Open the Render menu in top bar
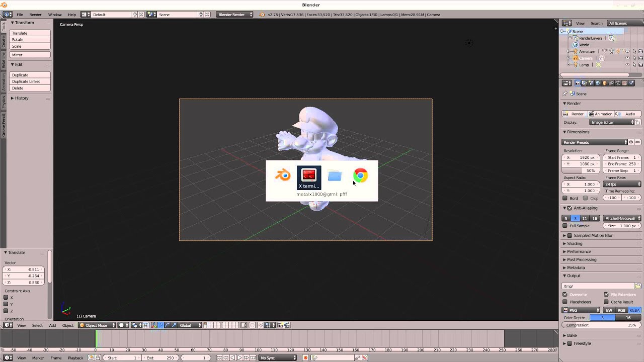Image resolution: width=644 pixels, height=362 pixels. 35,15
